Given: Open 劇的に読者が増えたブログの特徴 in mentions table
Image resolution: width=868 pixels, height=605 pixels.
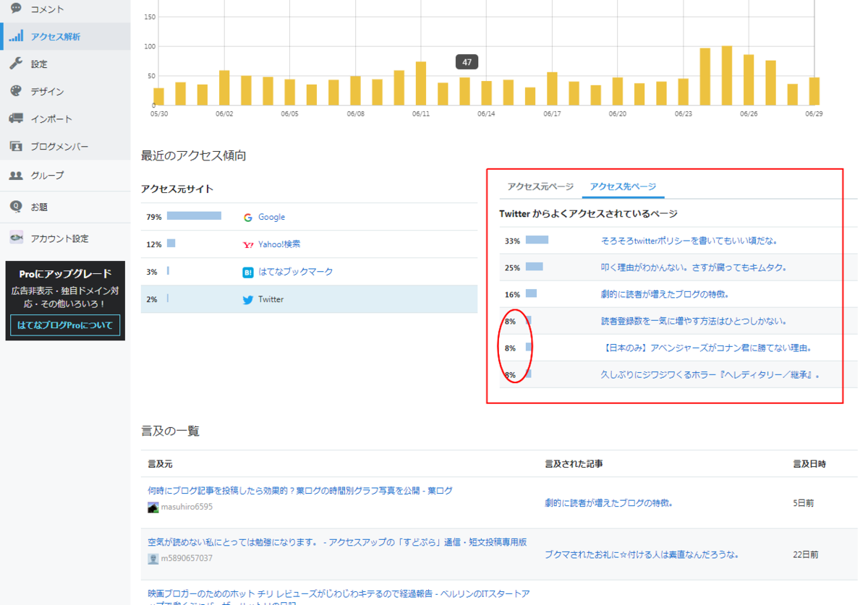Looking at the screenshot, I should point(608,502).
